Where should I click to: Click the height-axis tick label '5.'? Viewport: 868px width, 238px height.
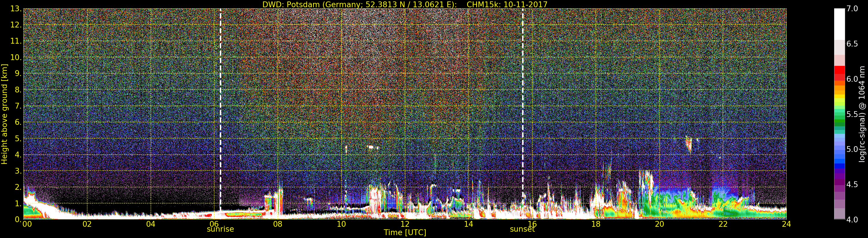(18, 138)
